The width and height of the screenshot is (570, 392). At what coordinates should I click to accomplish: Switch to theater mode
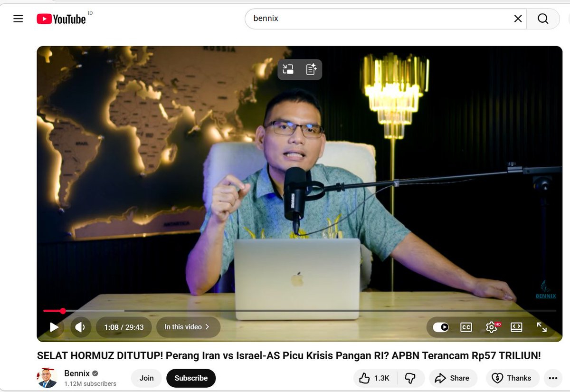coord(516,327)
